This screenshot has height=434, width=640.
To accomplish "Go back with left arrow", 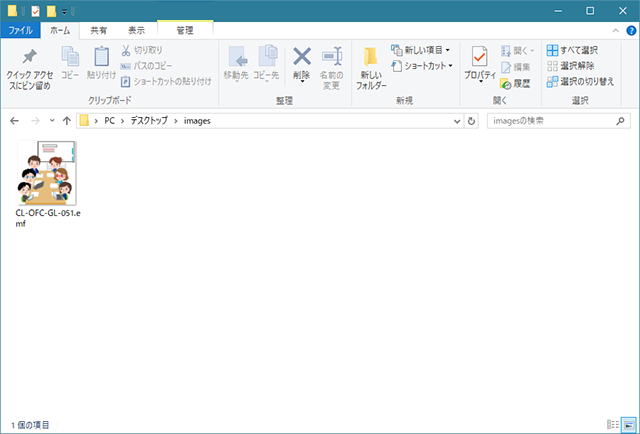I will tap(14, 121).
